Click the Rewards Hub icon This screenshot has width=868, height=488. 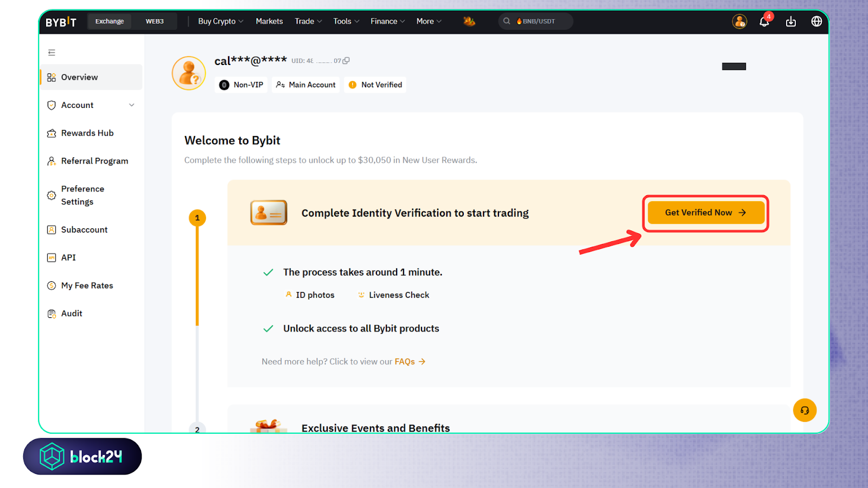pyautogui.click(x=52, y=133)
